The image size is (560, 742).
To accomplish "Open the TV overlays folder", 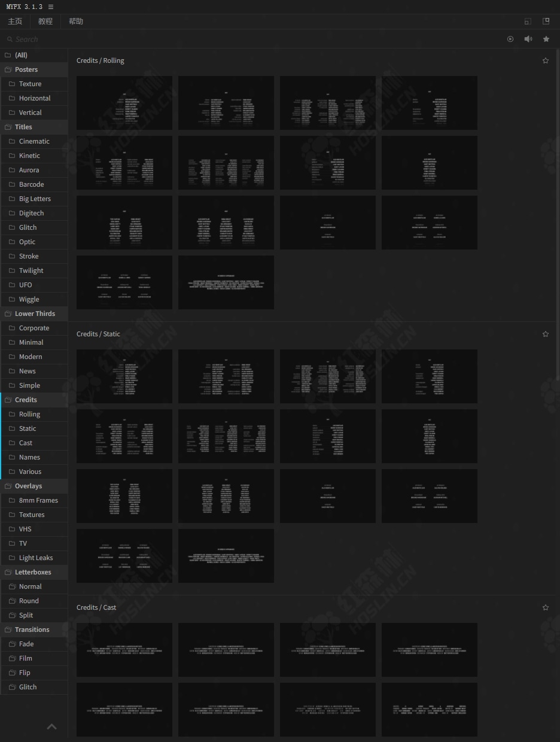I will click(34, 543).
